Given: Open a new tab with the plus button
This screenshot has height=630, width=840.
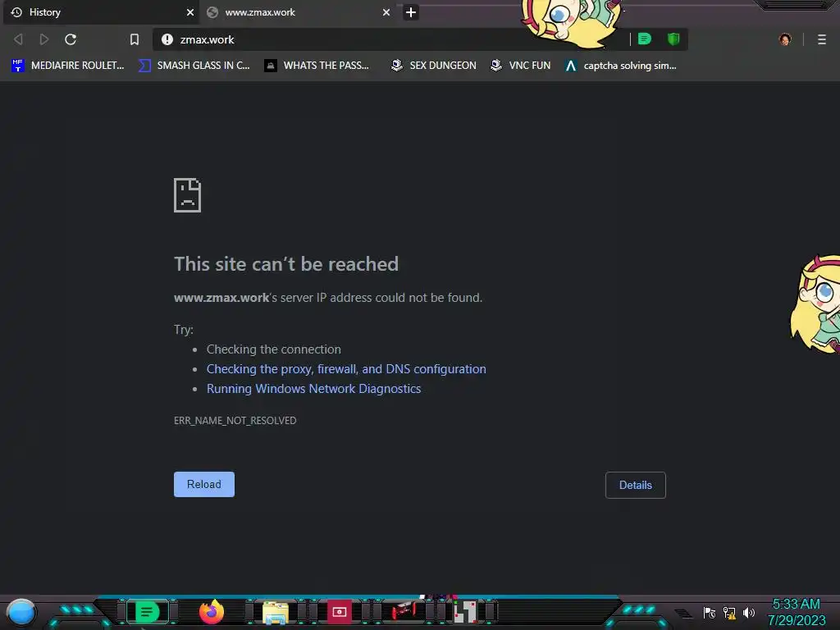Looking at the screenshot, I should pos(410,12).
